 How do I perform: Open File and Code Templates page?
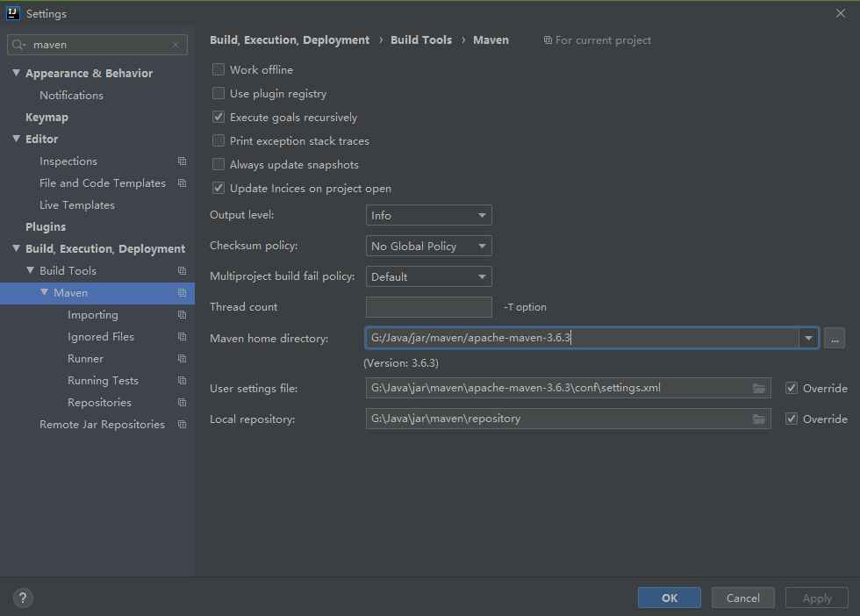pyautogui.click(x=103, y=183)
